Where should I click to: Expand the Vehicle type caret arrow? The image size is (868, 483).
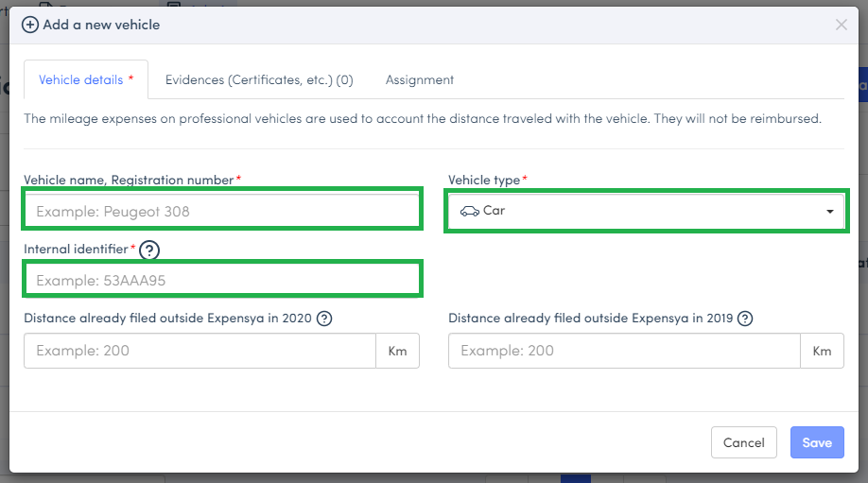830,212
